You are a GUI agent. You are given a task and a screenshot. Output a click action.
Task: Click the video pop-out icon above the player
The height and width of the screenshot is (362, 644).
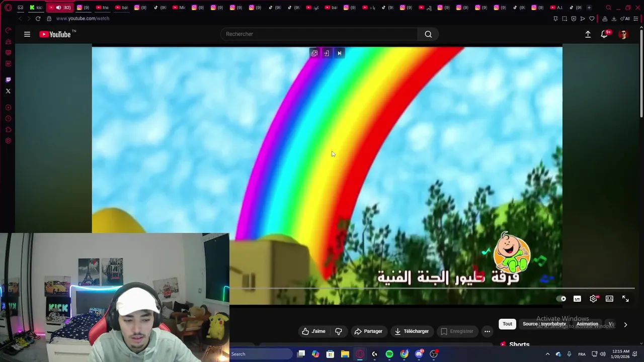[314, 53]
